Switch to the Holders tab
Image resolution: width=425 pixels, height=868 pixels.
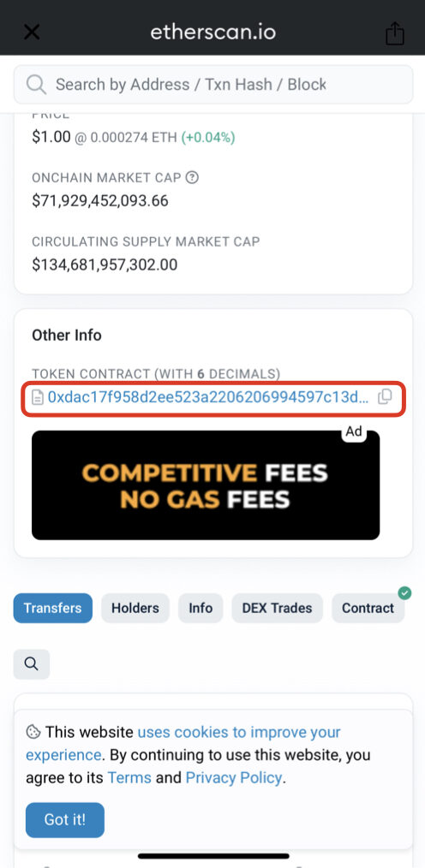(x=135, y=608)
